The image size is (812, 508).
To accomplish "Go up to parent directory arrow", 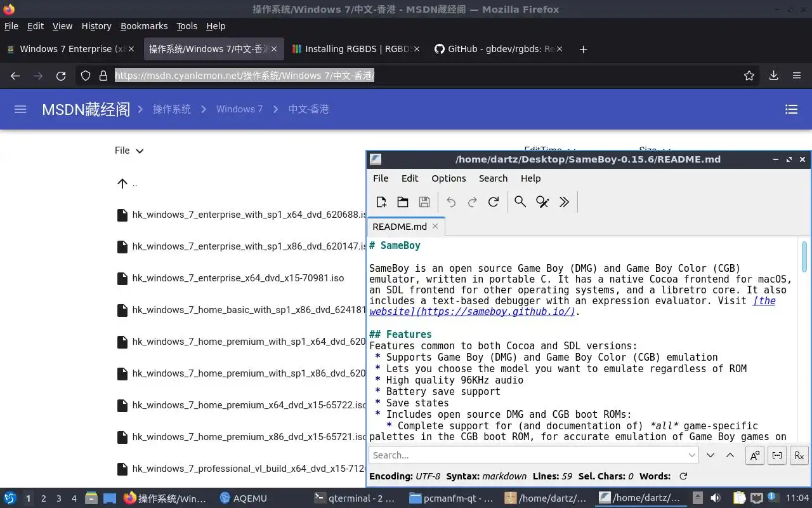I will coord(122,184).
